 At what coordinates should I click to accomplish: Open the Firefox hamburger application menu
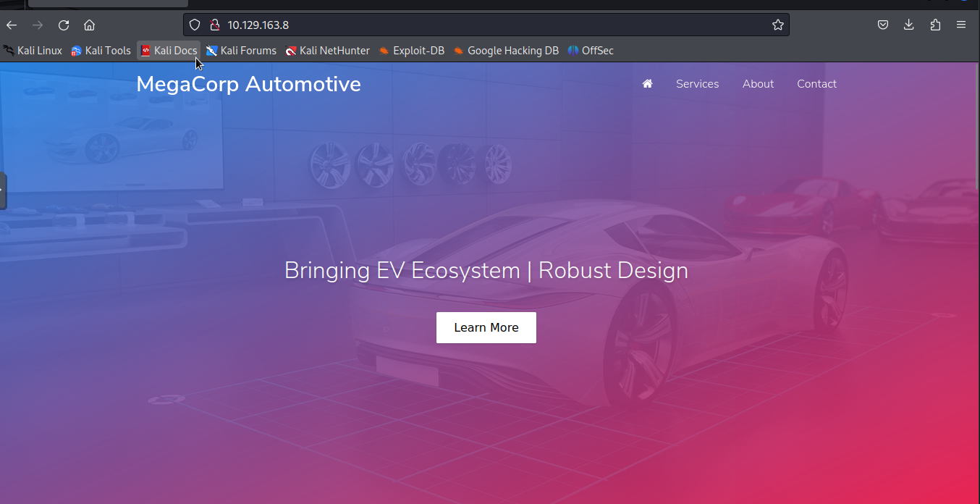(961, 25)
